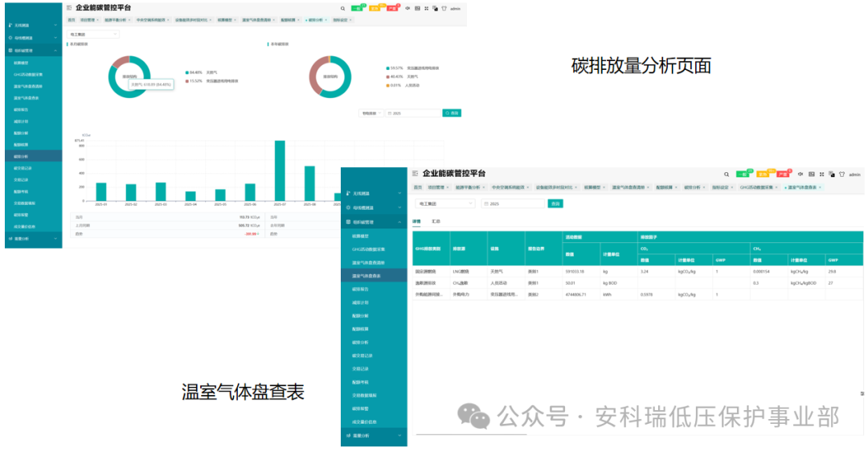Collapse 组织碳管理 menu in carbon analysis window sidebar
The width and height of the screenshot is (868, 452).
[x=33, y=51]
